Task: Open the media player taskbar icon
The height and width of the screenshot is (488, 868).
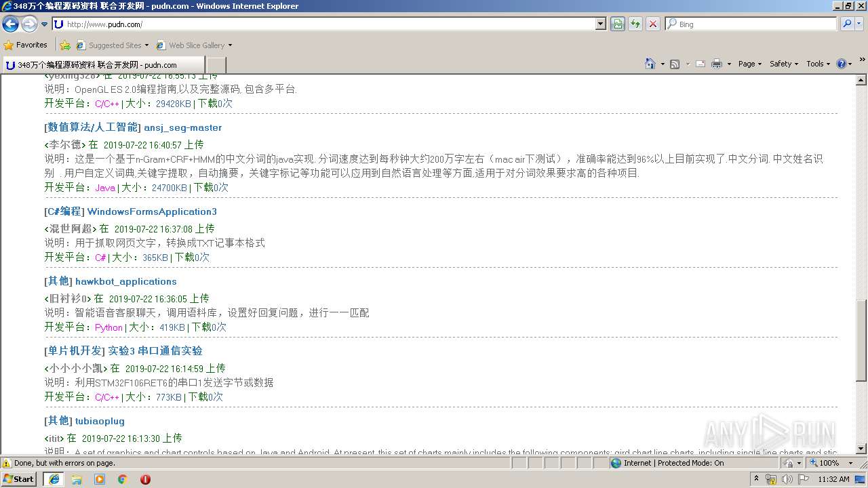Action: click(x=100, y=479)
